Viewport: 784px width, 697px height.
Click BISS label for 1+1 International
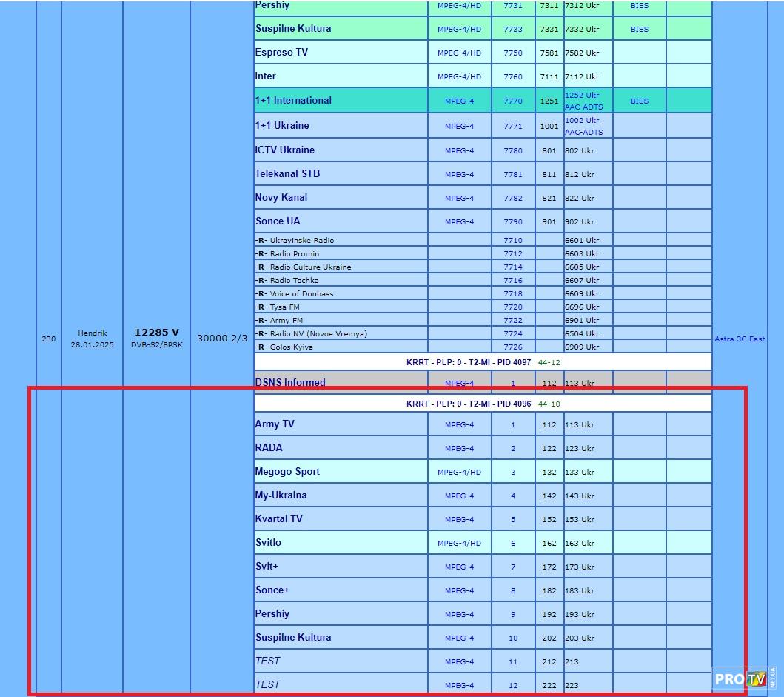(639, 101)
